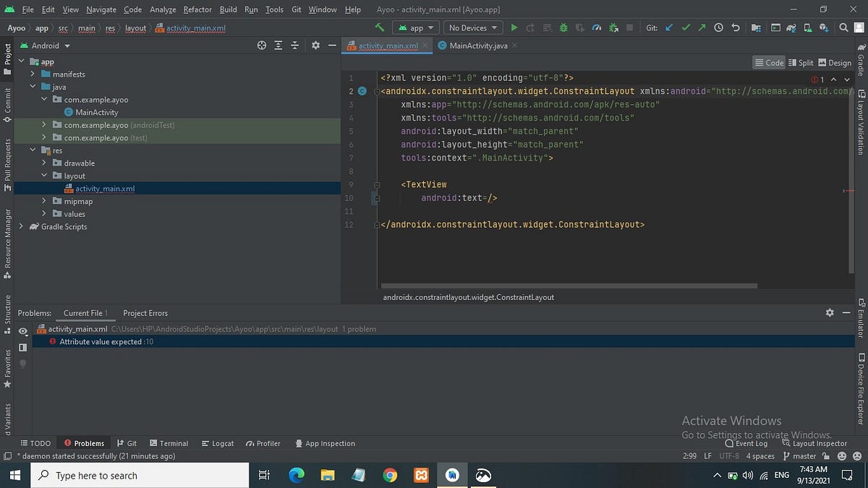Commit changes via the green Git checkmark
Viewport: 868px width, 488px height.
(686, 27)
